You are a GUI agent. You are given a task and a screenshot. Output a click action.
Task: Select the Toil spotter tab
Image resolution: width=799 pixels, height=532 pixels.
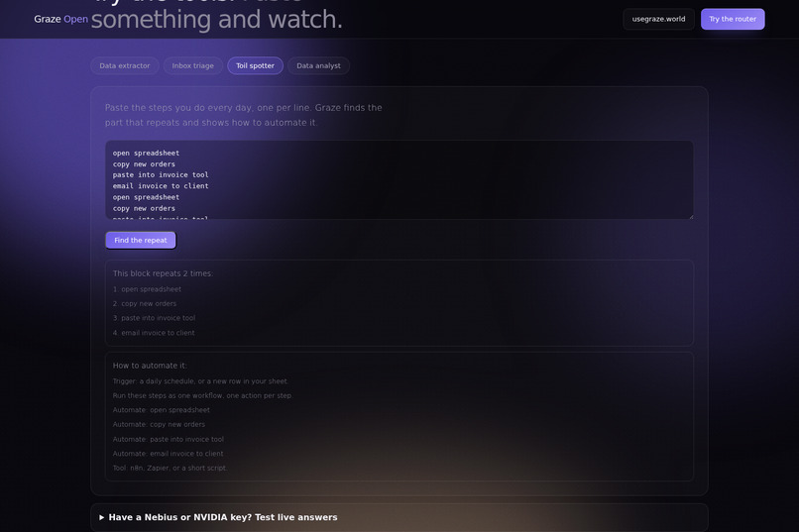pyautogui.click(x=256, y=65)
